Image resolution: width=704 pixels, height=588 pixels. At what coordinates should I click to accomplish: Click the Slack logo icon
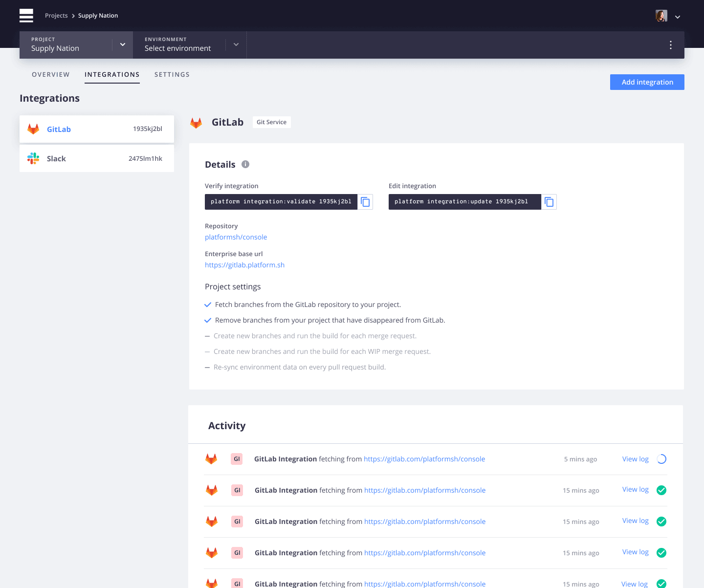click(x=33, y=158)
